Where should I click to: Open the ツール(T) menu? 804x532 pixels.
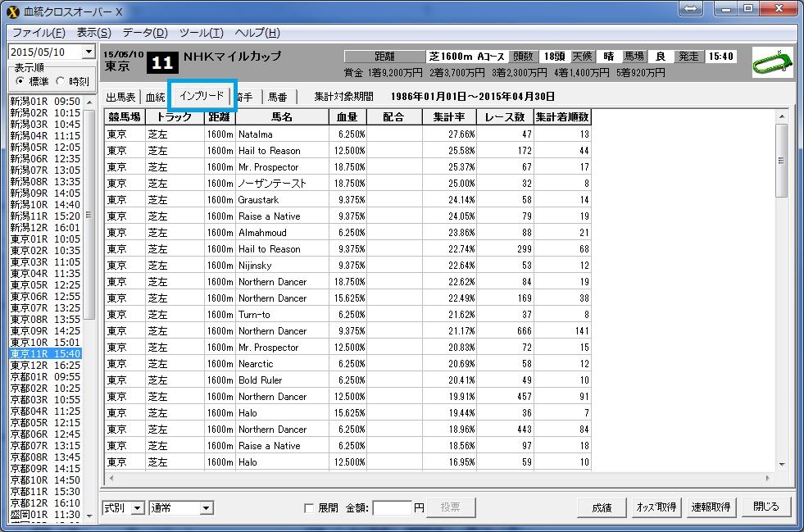click(201, 33)
